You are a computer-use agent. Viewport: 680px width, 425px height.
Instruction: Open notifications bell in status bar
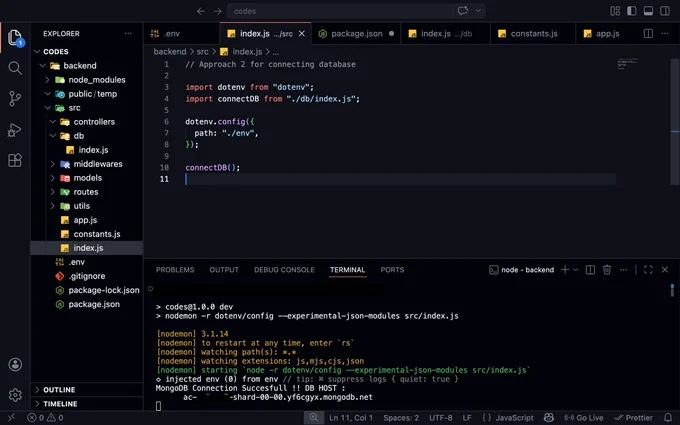coord(668,418)
